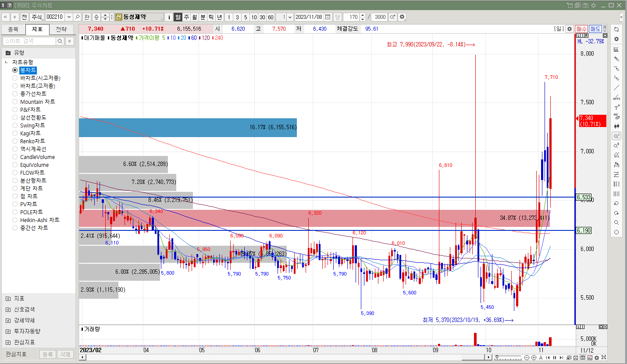This screenshot has height=364, width=627.
Task: Select the horizontal line pencil drawing tool
Action: tap(616, 68)
